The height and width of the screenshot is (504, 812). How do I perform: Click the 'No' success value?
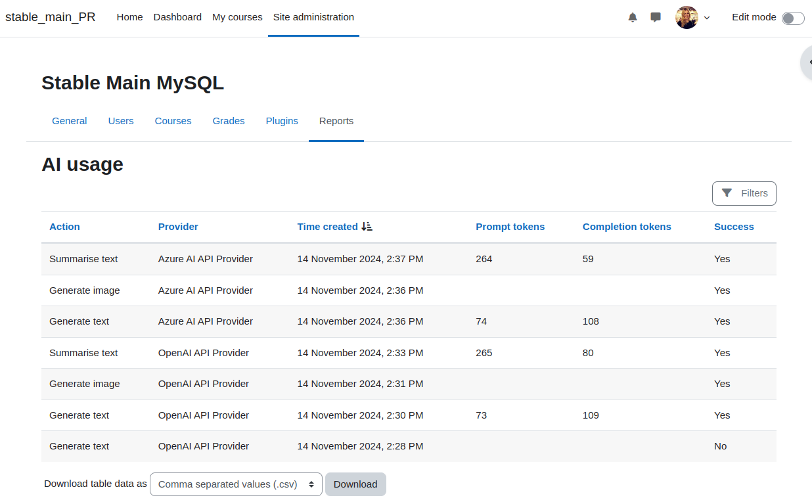click(x=721, y=446)
